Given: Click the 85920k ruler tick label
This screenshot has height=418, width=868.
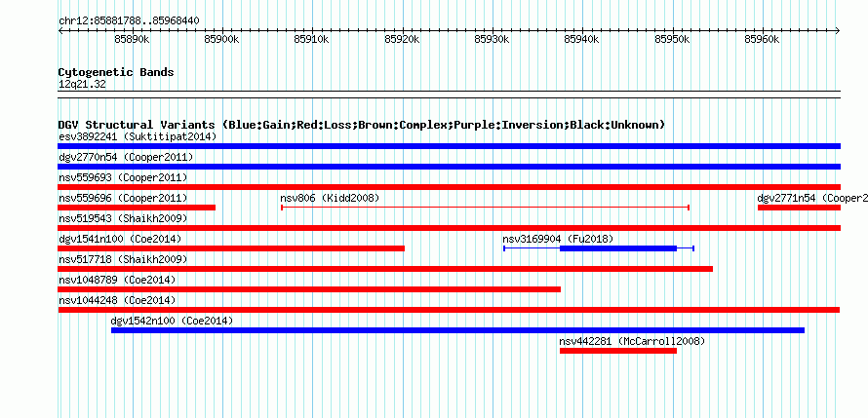Looking at the screenshot, I should 402,39.
